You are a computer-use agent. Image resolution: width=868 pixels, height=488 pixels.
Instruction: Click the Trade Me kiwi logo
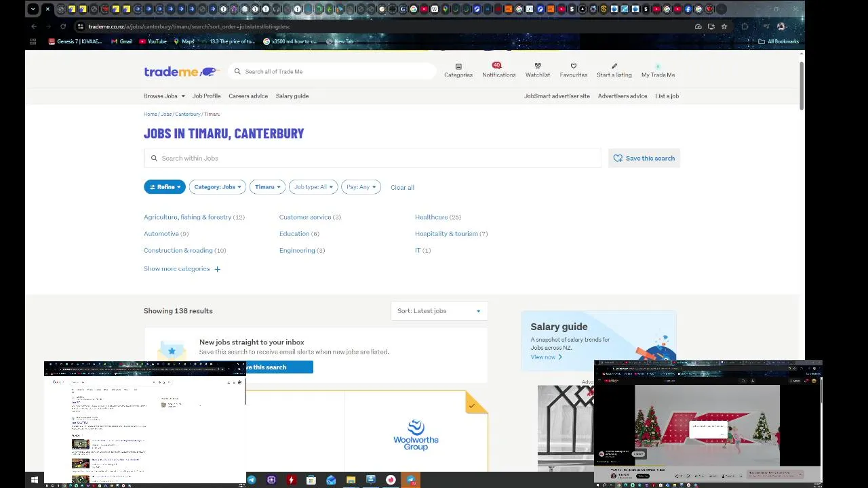[182, 71]
